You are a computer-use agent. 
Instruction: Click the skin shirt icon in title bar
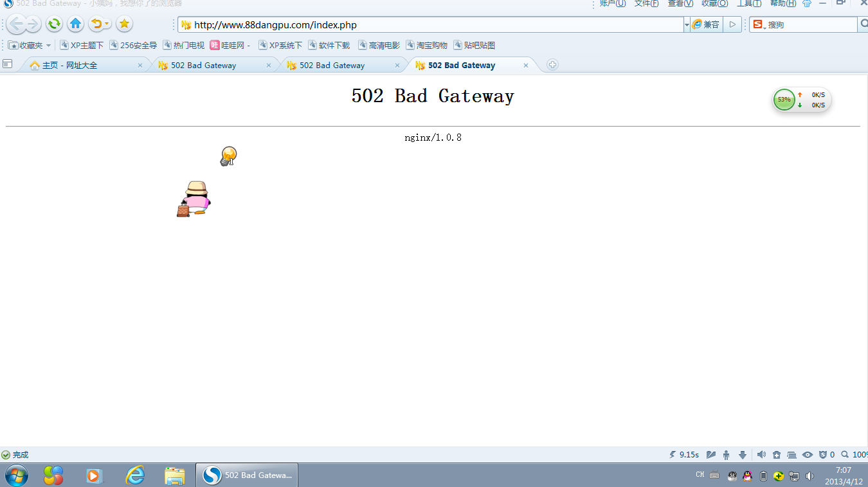[806, 4]
